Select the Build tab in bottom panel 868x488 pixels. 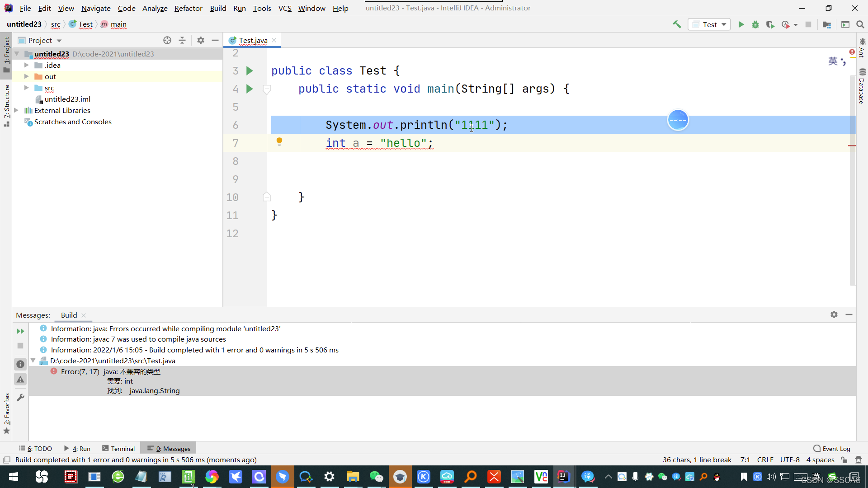69,314
